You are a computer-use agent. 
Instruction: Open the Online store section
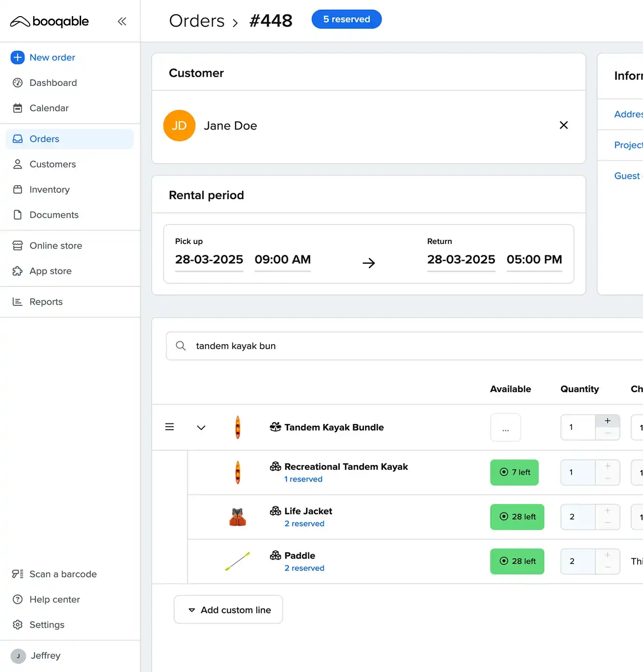tap(55, 246)
